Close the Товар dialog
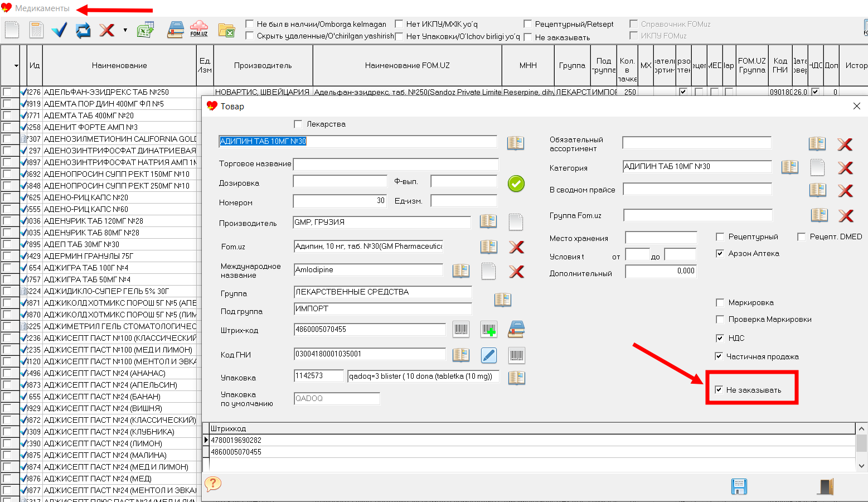The width and height of the screenshot is (868, 502). point(857,106)
